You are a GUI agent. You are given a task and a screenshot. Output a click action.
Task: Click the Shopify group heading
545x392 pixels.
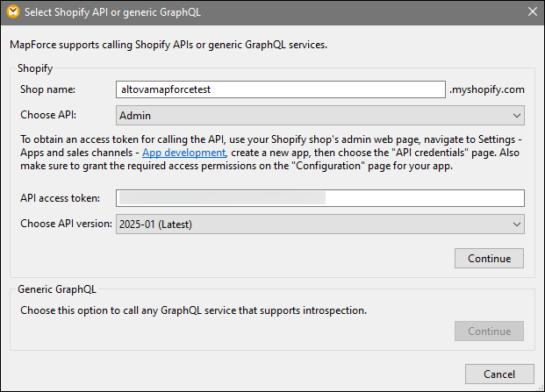[36, 67]
